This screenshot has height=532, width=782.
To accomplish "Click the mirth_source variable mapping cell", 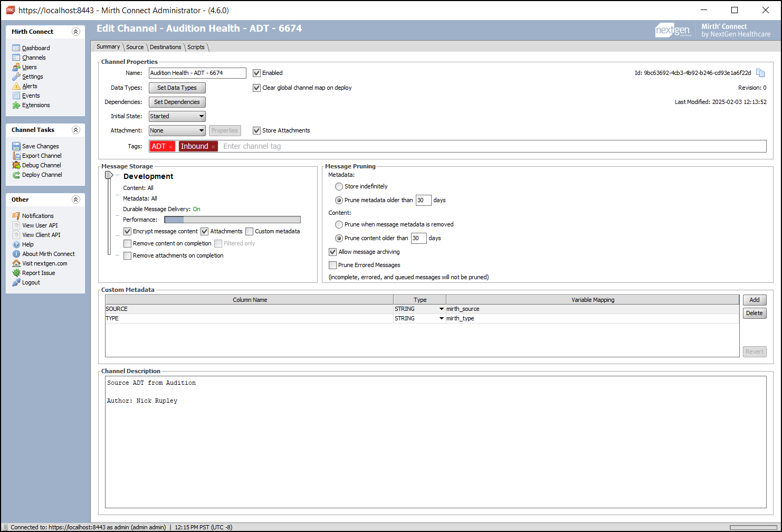I will coord(593,309).
